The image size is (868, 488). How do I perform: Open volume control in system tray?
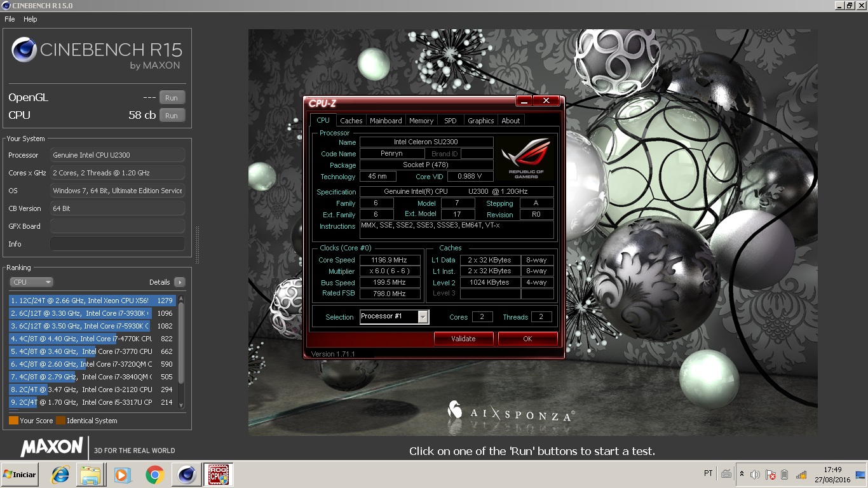coord(755,475)
